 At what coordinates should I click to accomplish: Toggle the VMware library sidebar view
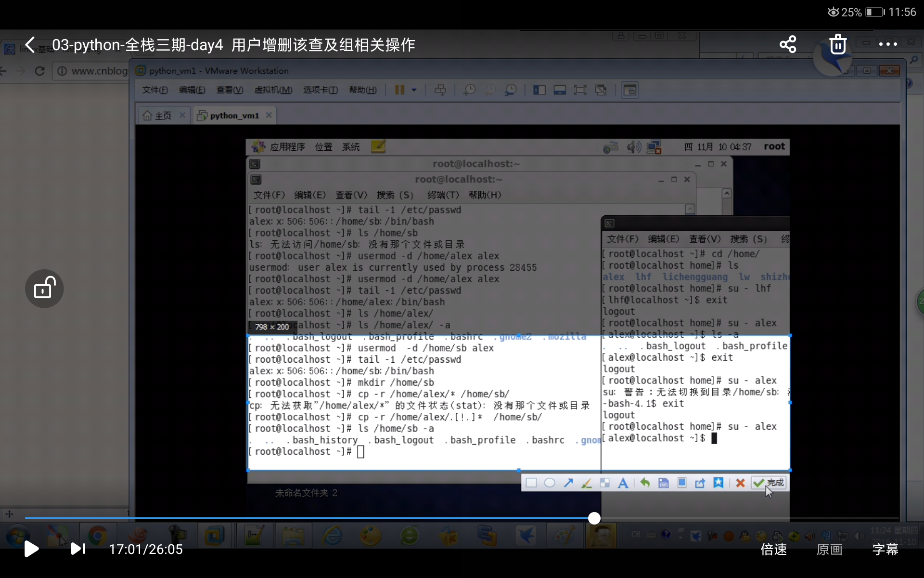(x=539, y=90)
